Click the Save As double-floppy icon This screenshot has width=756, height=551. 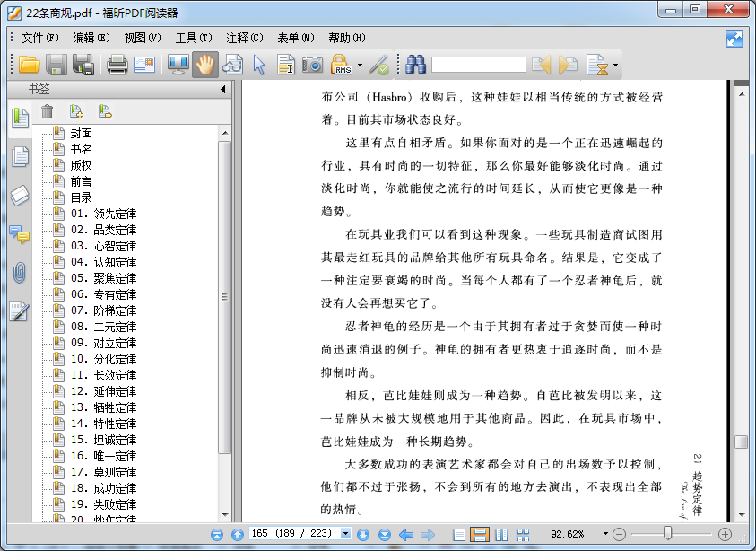pos(83,65)
